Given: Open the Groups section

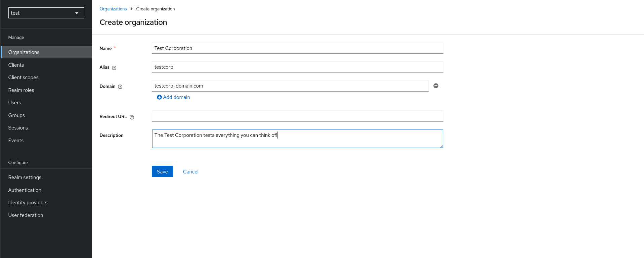Looking at the screenshot, I should (16, 115).
